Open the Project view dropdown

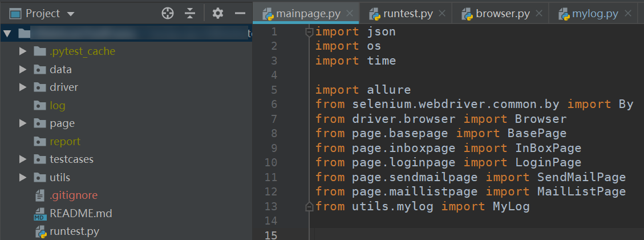click(x=71, y=13)
